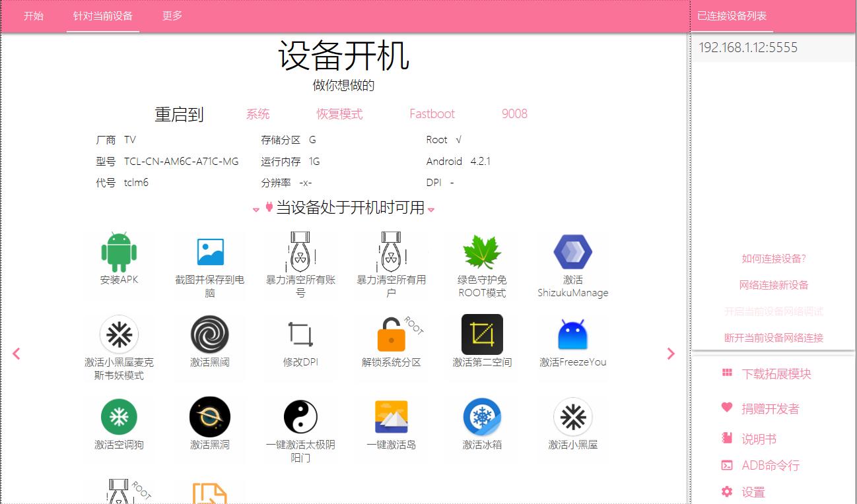
Task: Select the connected device 192.168.1.12:5555
Action: pos(748,47)
